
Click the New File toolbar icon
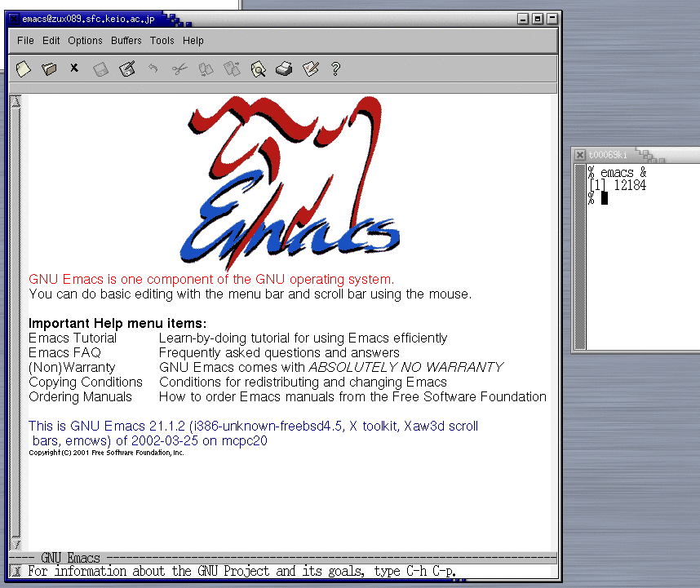[x=24, y=69]
